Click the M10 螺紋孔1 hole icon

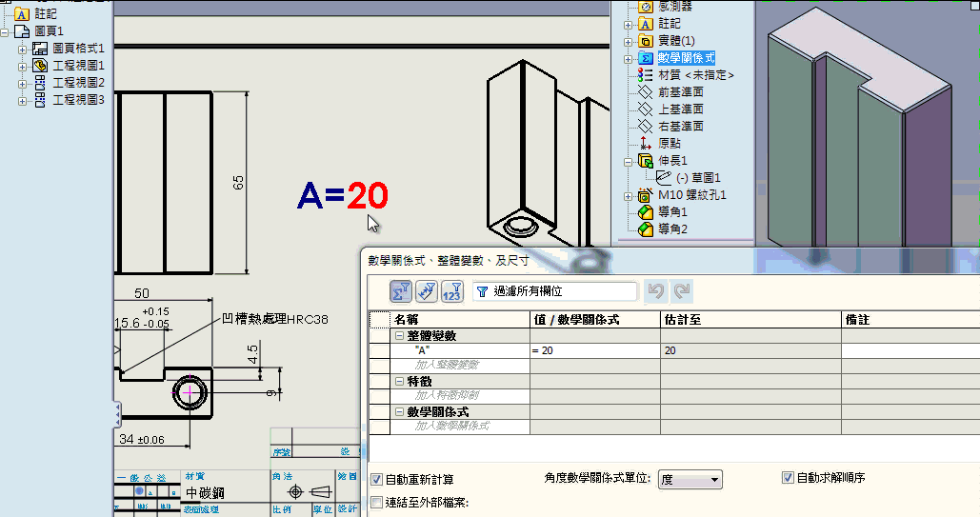pos(646,195)
